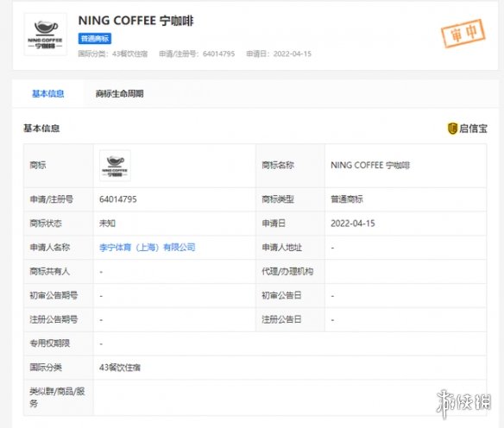Click the header 申请日: 2022-04-15 text
The width and height of the screenshot is (504, 428).
point(279,54)
